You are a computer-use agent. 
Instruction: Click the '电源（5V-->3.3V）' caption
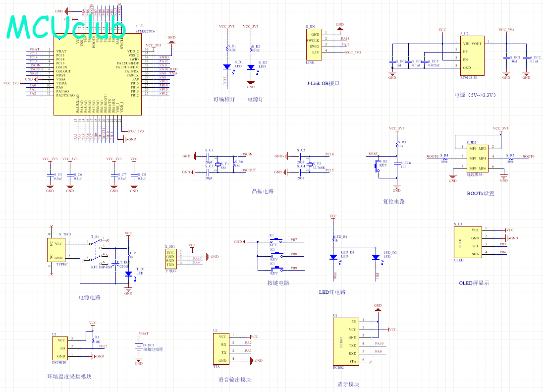click(475, 95)
